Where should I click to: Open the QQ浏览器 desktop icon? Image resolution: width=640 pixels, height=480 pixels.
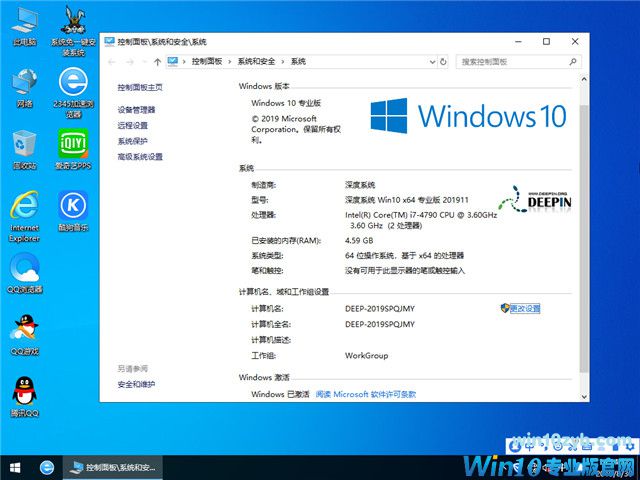[x=24, y=273]
